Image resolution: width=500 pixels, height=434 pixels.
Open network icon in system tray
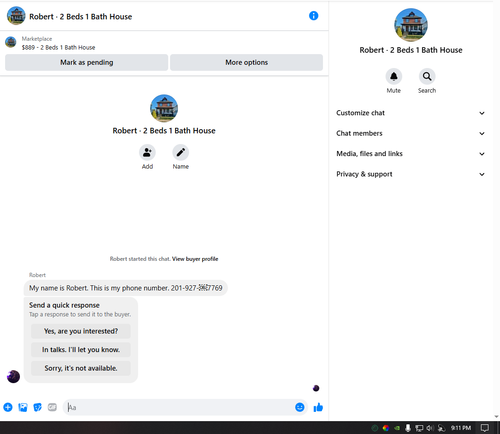point(419,428)
